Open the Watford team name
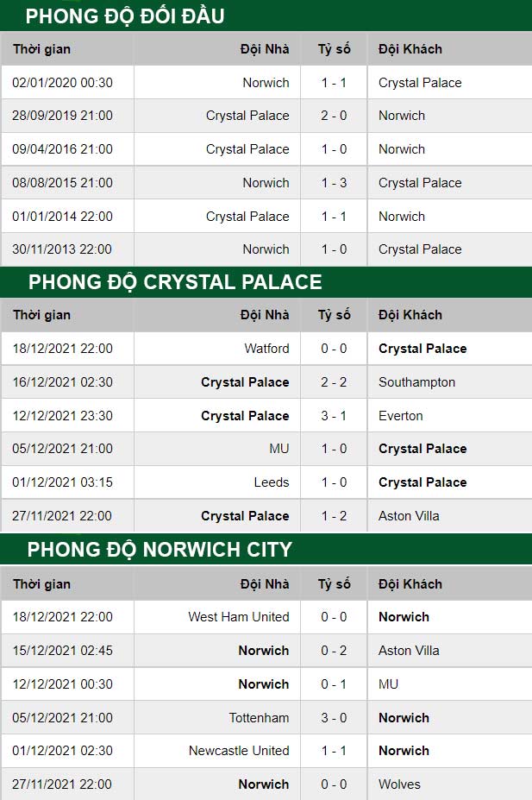Screen dimensions: 532x800 click(266, 349)
